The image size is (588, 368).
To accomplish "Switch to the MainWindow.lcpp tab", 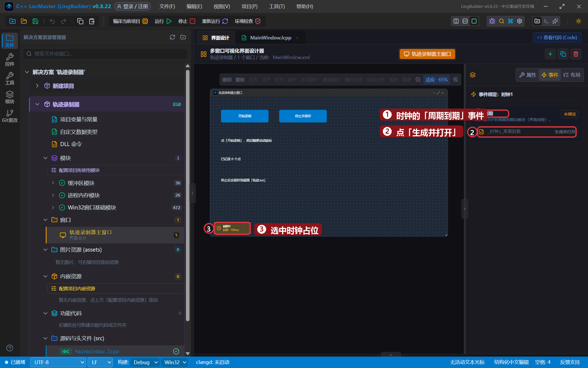I will point(270,38).
